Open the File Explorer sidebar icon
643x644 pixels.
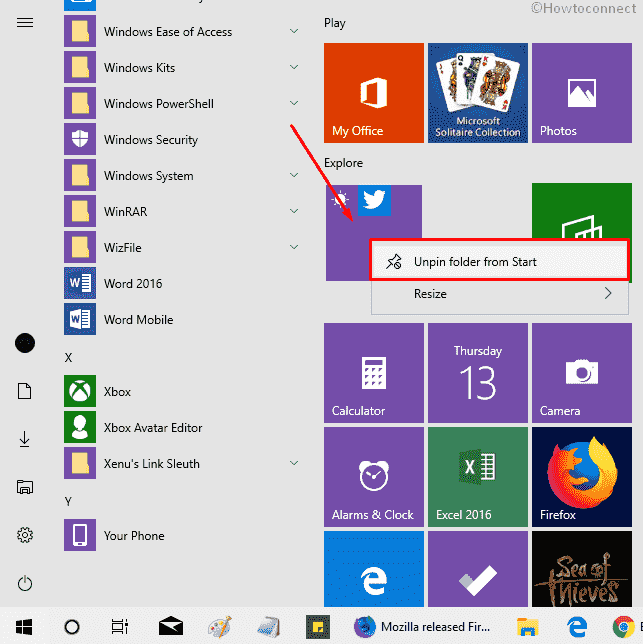click(x=25, y=487)
